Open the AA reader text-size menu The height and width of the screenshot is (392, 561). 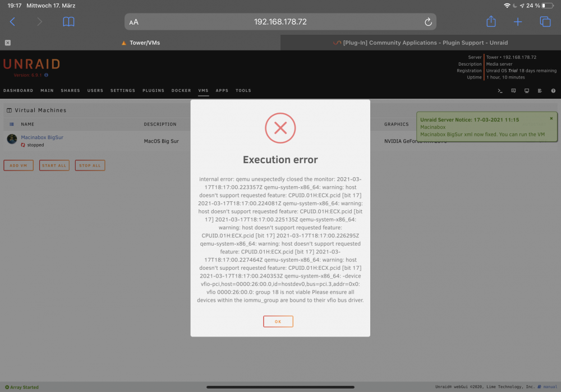[x=134, y=22]
